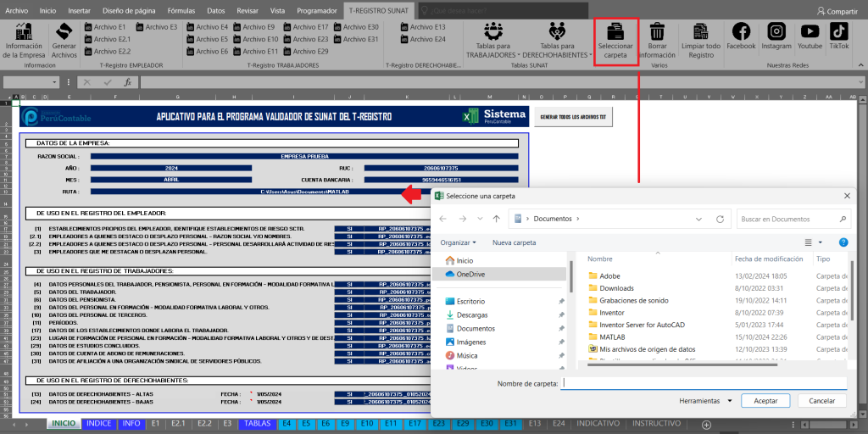The image size is (868, 434).
Task: Click the Compartir button
Action: coord(837,11)
